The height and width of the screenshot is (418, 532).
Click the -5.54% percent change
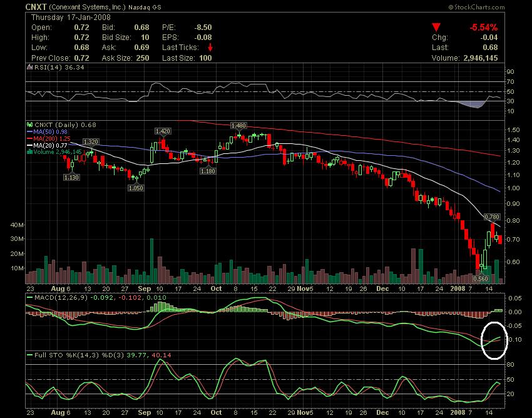tap(483, 28)
